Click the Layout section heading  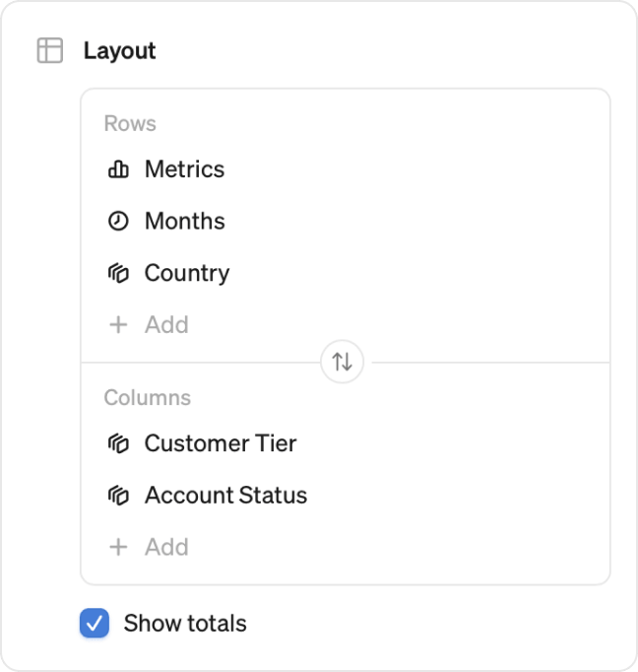tap(119, 51)
